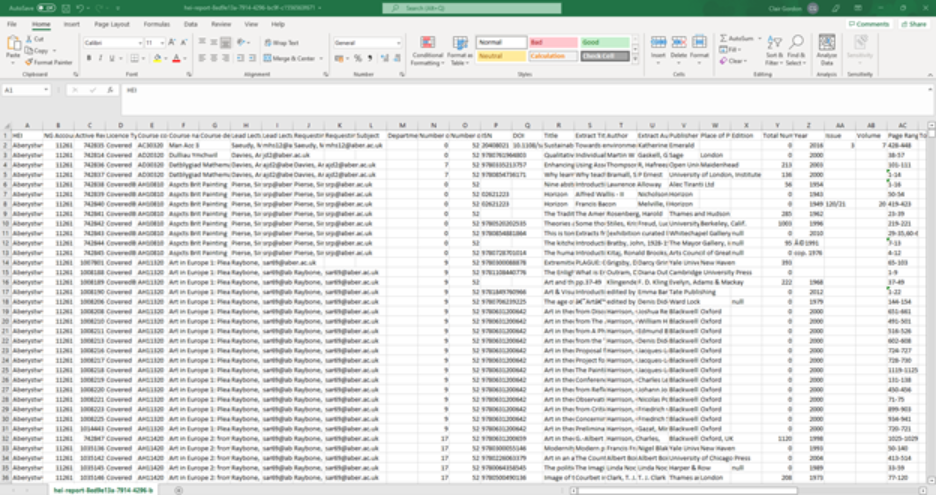Open the borders dropdown arrow

[x=144, y=59]
